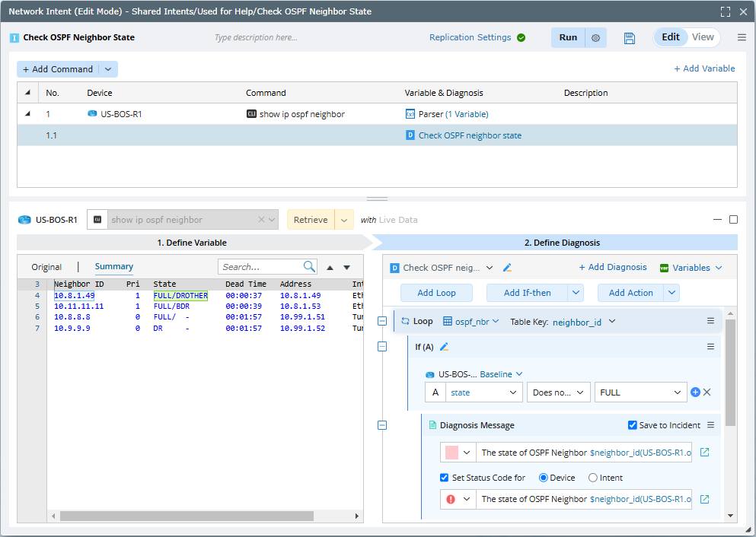Screen dimensions: 756x537
Task: Click the save disk icon
Action: click(x=630, y=38)
